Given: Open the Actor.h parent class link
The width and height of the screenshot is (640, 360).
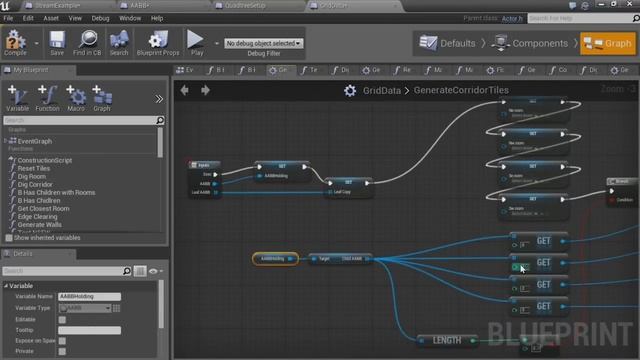Looking at the screenshot, I should [x=512, y=18].
